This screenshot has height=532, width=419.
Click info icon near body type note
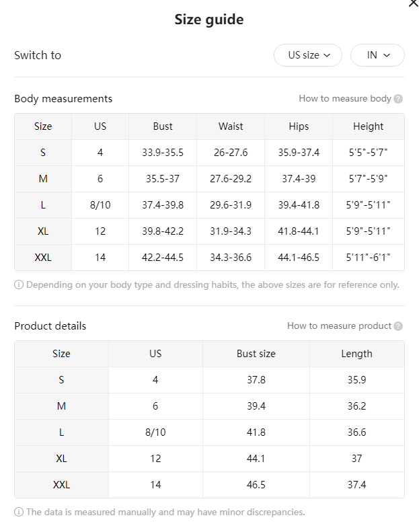click(x=19, y=284)
